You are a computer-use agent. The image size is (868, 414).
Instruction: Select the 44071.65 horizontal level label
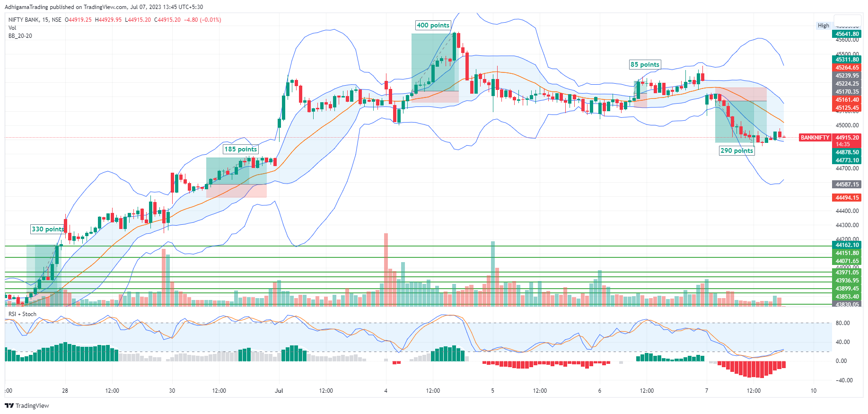tap(847, 261)
